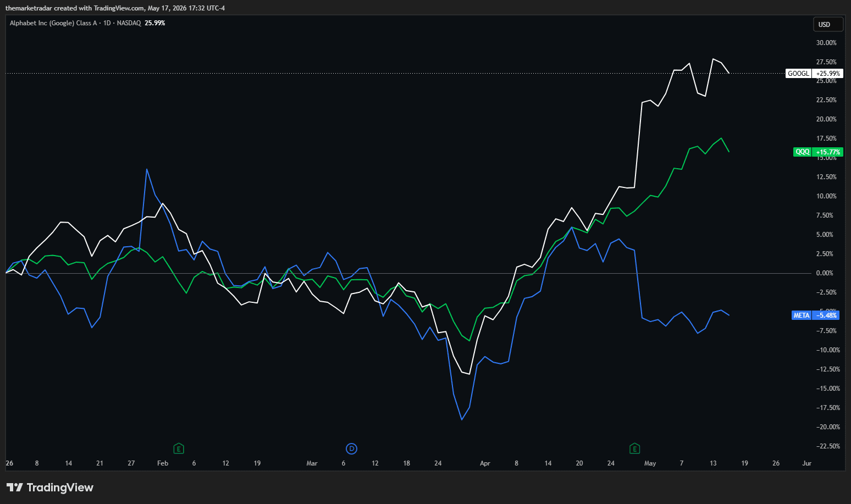Click the Mar label on time axis
This screenshot has height=504, width=851.
(312, 463)
